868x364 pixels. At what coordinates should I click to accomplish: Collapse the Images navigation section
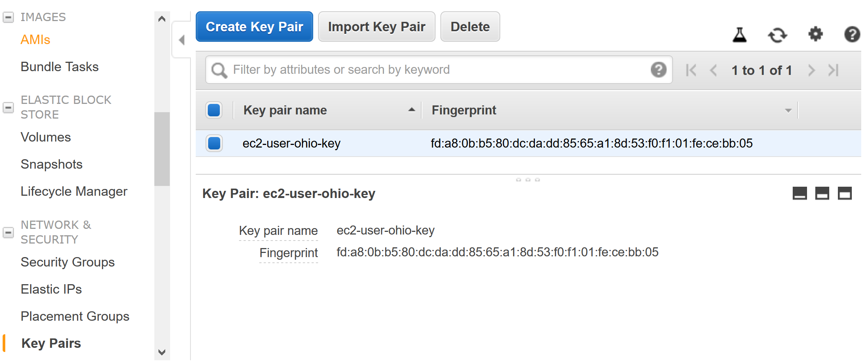(x=8, y=17)
